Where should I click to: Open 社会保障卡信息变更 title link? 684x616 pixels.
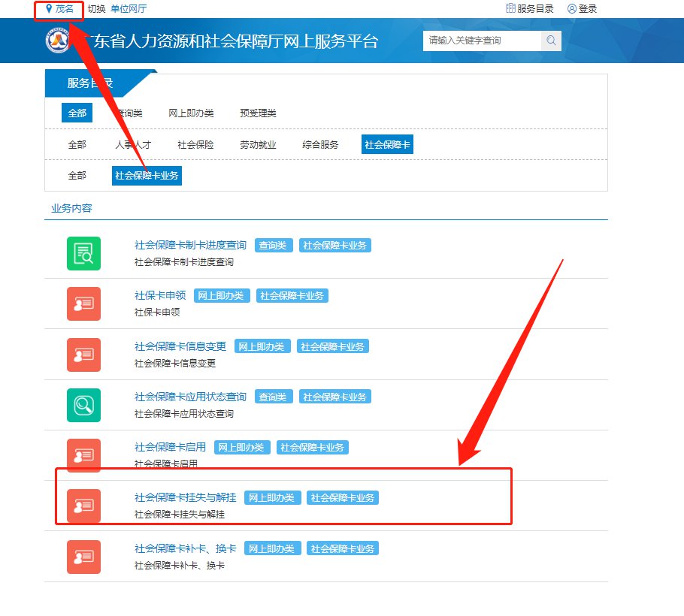click(180, 346)
